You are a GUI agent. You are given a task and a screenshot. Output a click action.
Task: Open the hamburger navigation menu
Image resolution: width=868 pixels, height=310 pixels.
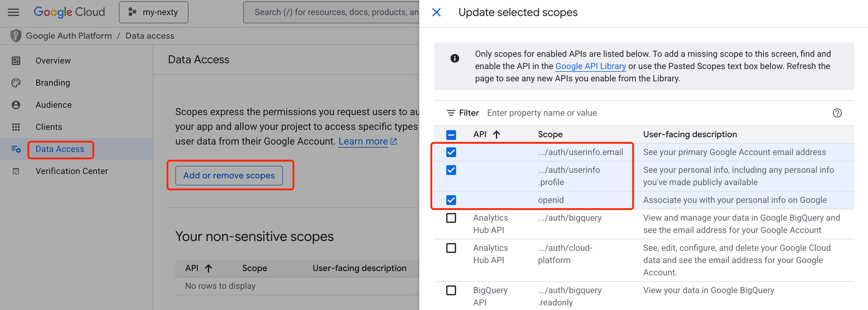(x=13, y=13)
